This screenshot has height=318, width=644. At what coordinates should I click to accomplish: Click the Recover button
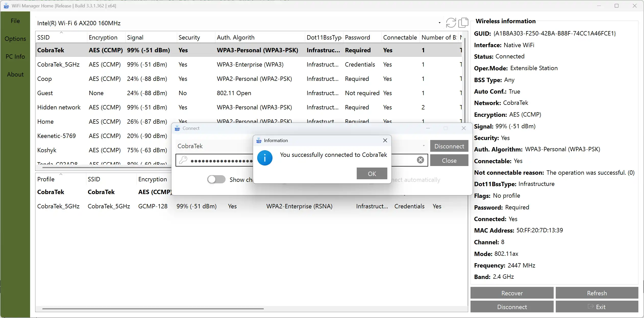click(512, 293)
